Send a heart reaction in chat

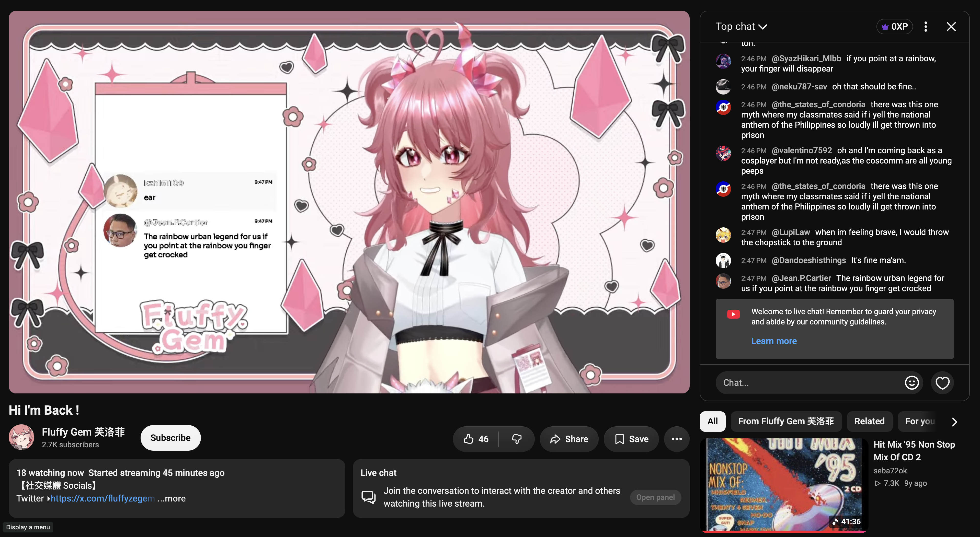[942, 383]
